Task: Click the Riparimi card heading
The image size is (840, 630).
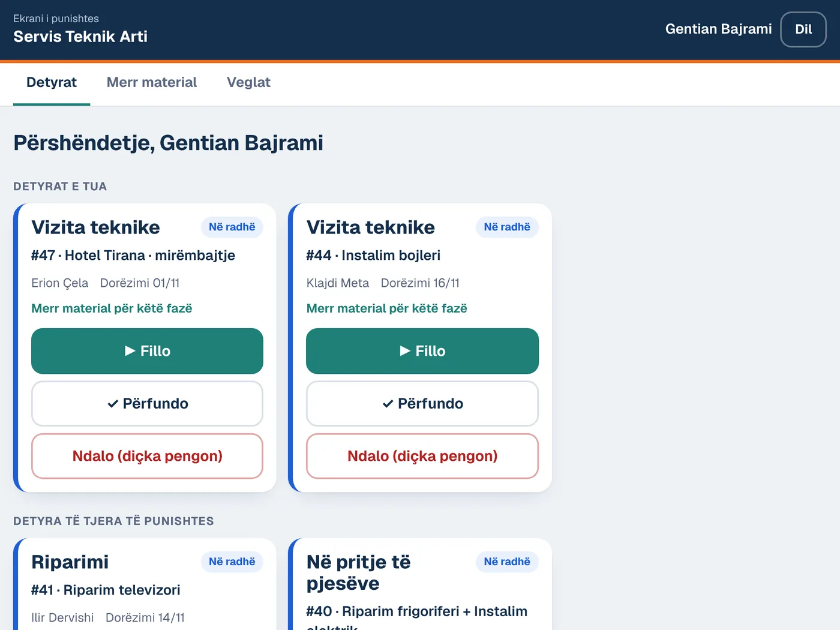Action: pyautogui.click(x=70, y=562)
